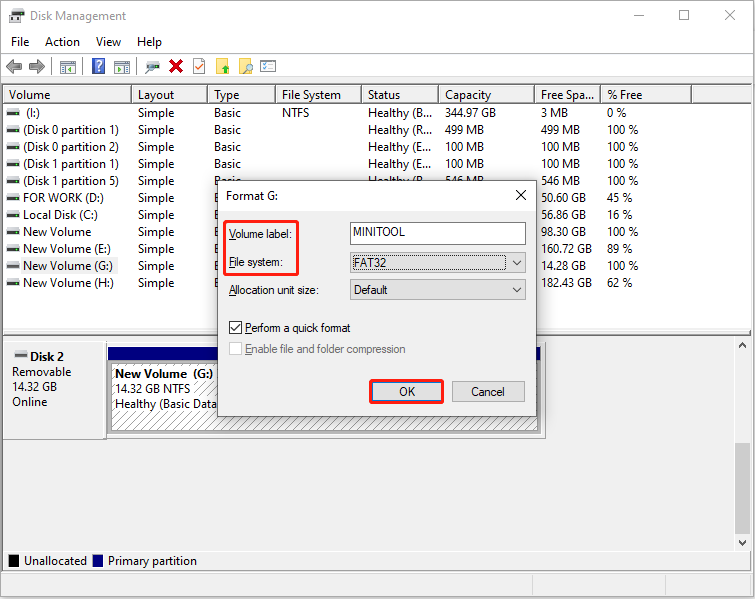Select the drive icon beside Local Disk (C:)
The image size is (755, 599).
(13, 215)
